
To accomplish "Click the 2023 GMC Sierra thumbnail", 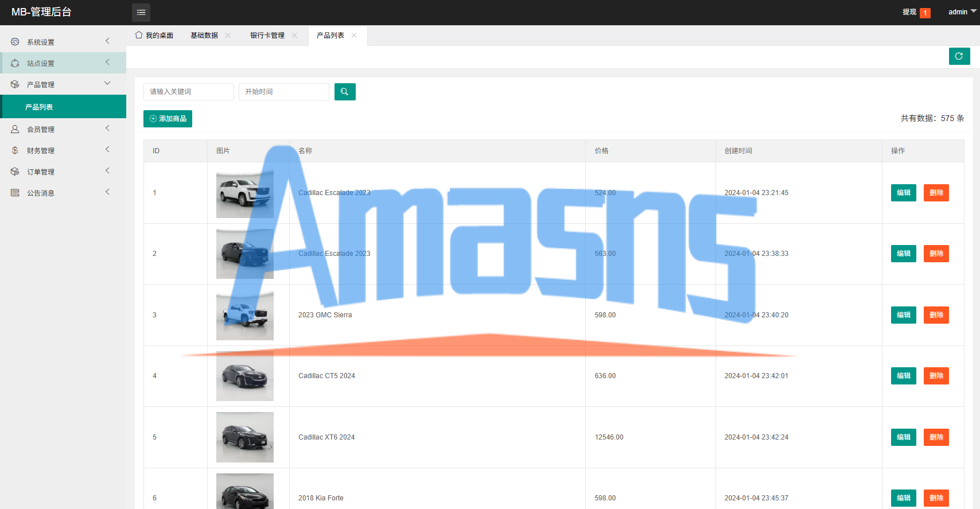I will point(245,315).
